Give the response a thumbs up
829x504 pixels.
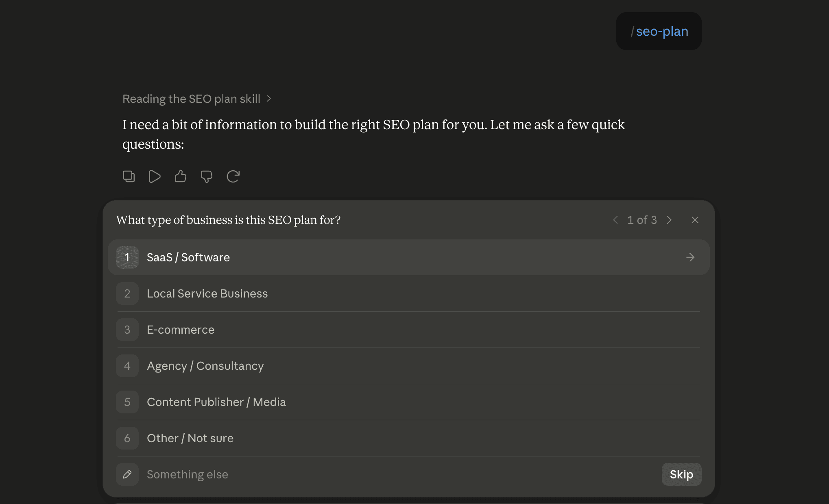point(181,176)
